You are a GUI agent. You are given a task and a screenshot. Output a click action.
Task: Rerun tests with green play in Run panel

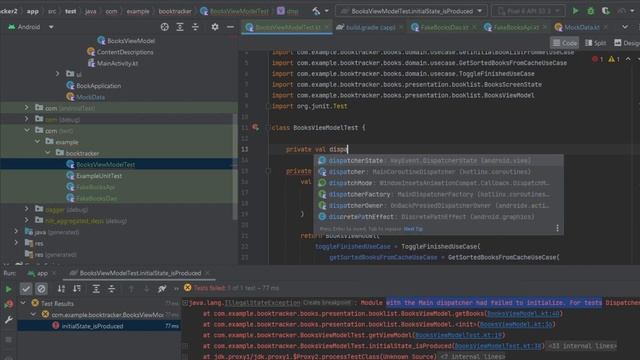tap(8, 289)
